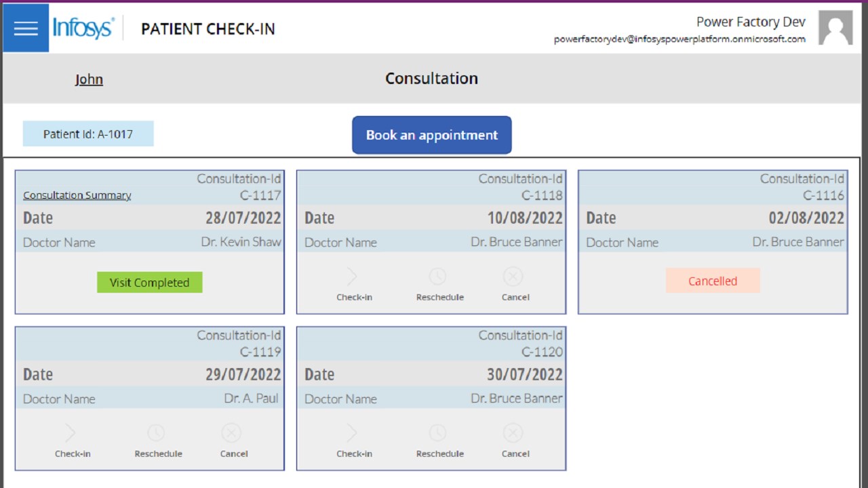
Task: Open Consultation Summary for C-1117
Action: point(77,195)
